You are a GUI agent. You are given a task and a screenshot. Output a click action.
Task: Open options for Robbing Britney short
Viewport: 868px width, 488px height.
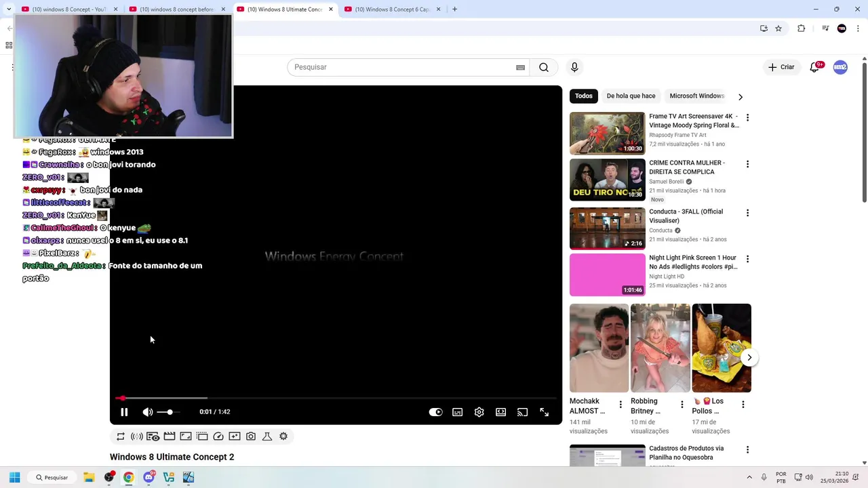[x=682, y=405]
